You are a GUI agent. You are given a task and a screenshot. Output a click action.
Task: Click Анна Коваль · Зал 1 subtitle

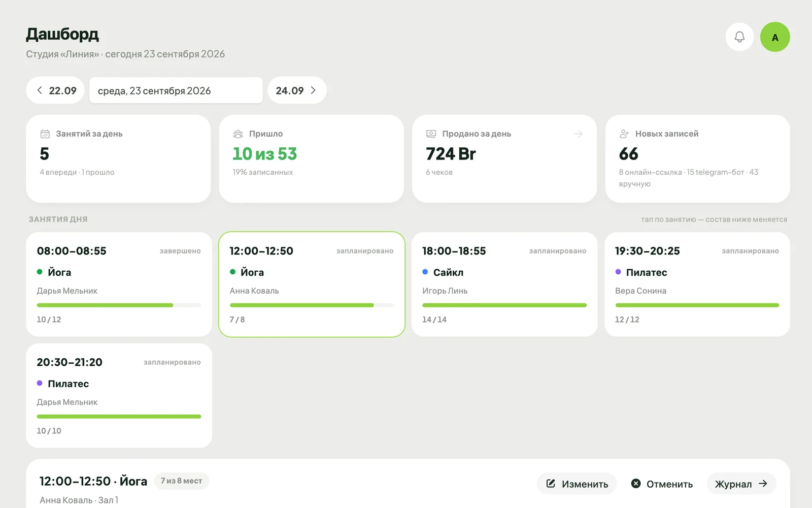click(x=79, y=500)
